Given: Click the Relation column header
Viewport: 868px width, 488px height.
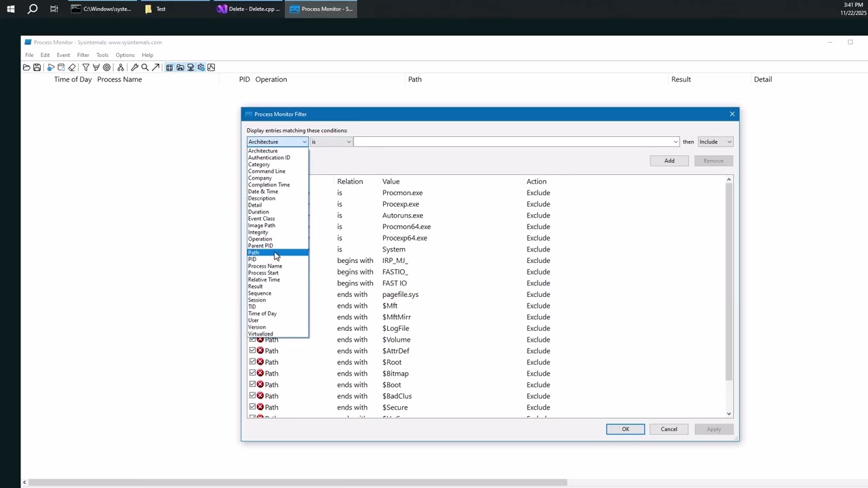Looking at the screenshot, I should point(350,182).
